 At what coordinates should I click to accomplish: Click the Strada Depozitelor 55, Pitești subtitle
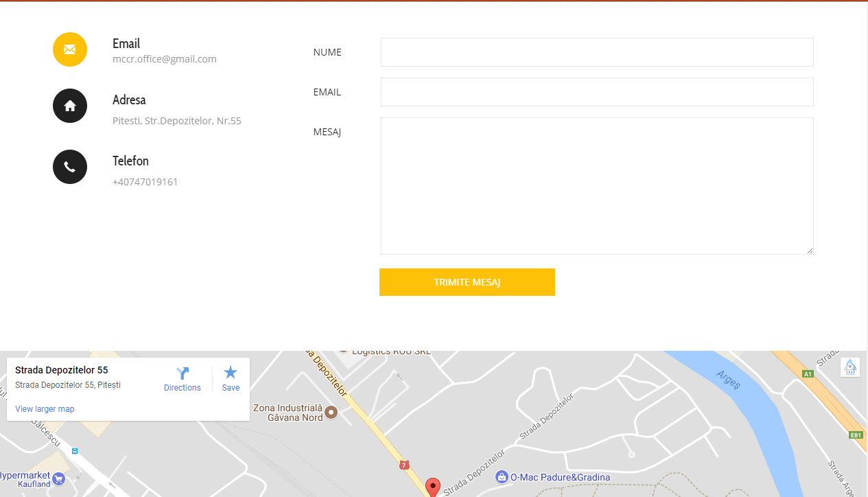point(68,385)
